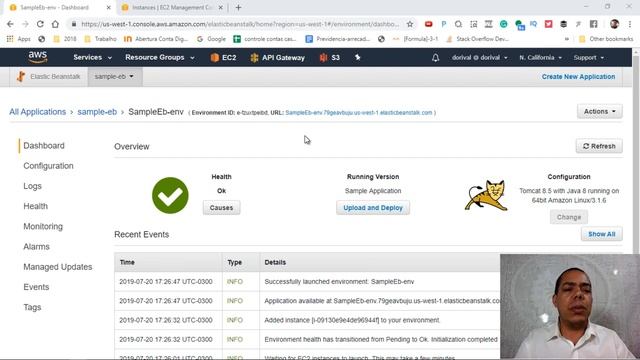Viewport: 640px width, 360px height.
Task: Click the pin shortcuts icon in AWS navbar
Action: point(358,58)
